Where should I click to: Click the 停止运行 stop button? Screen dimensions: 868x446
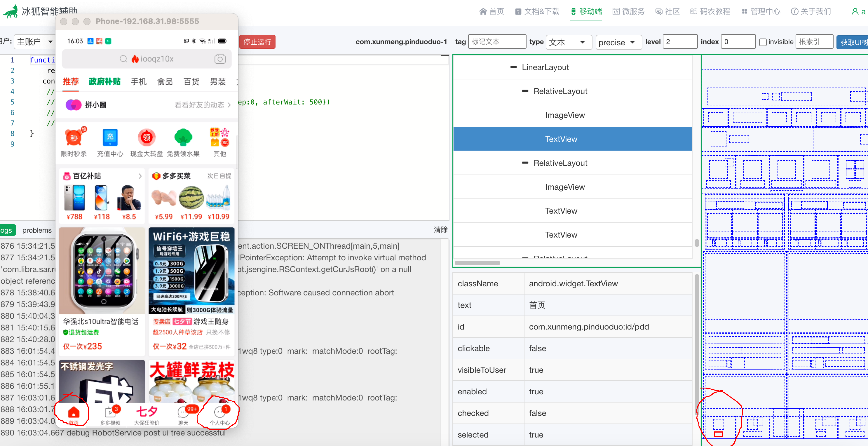pos(257,42)
